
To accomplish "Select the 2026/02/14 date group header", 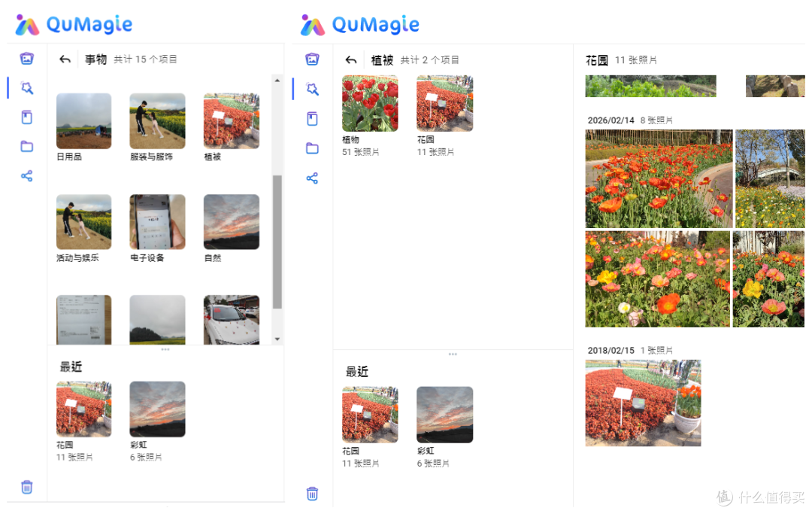I will click(611, 120).
